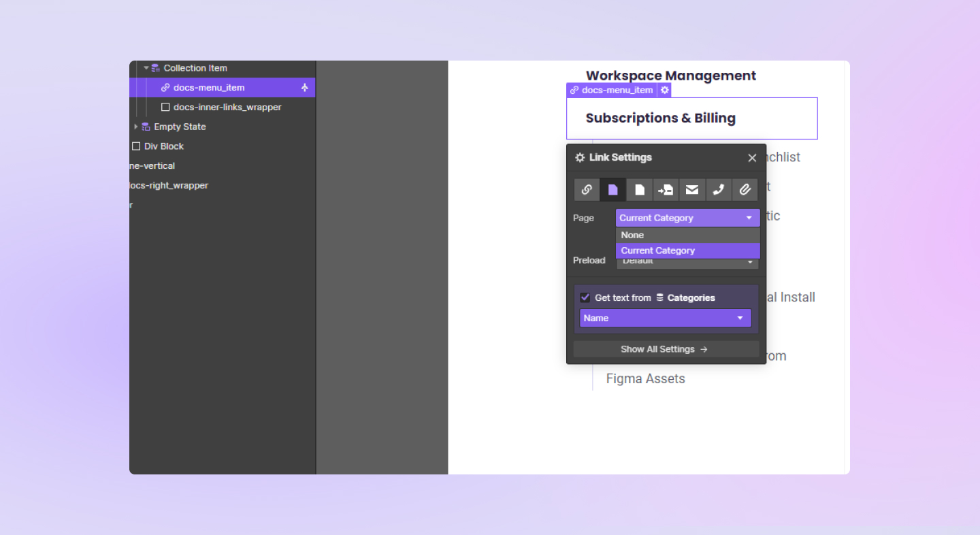This screenshot has width=980, height=535.
Task: Select the Div Block in the Navigator
Action: tap(163, 146)
